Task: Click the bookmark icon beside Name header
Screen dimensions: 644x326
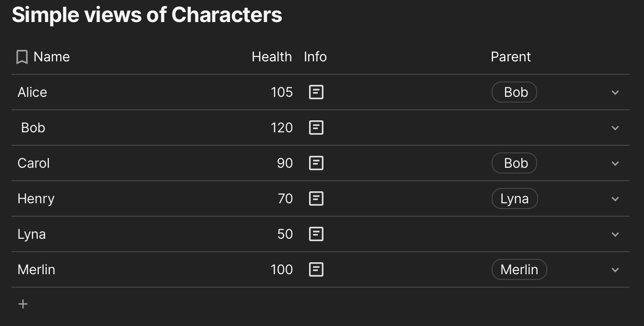Action: pos(22,57)
